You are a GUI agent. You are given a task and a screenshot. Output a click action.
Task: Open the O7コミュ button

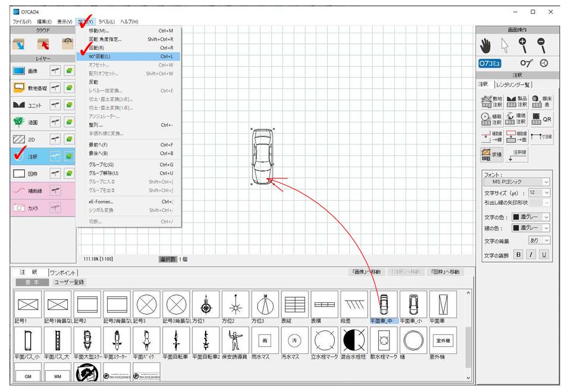tap(489, 64)
